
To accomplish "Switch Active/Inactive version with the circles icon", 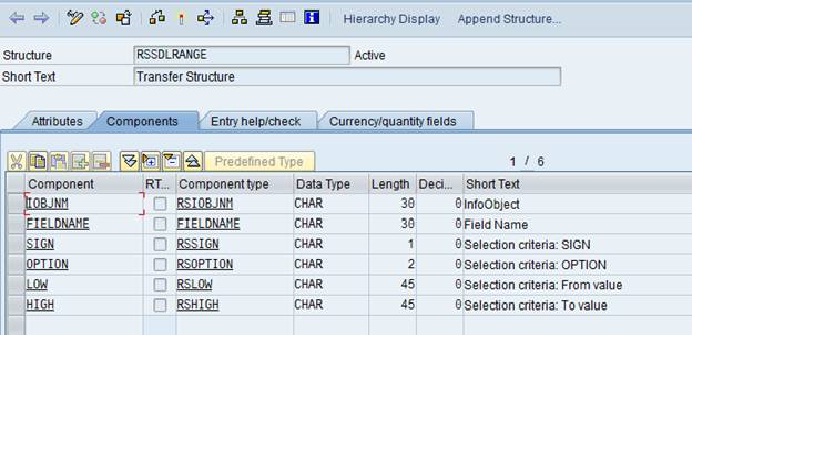I will point(99,18).
